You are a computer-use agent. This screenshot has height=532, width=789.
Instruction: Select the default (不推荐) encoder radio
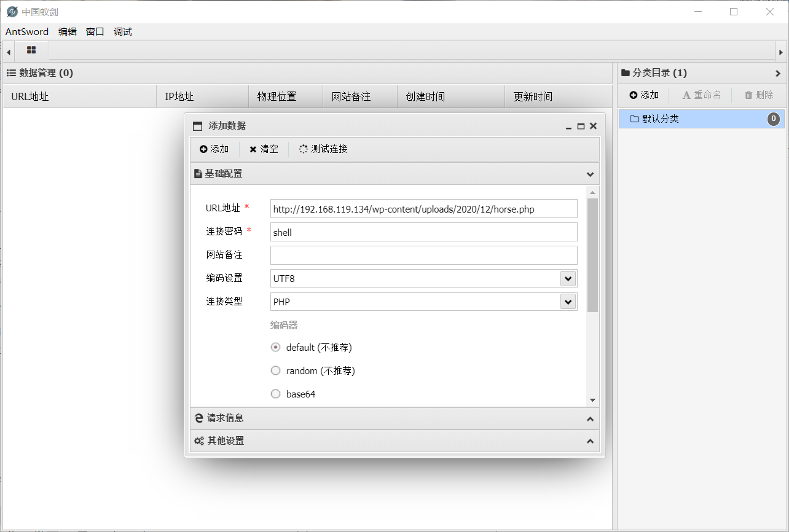(276, 347)
